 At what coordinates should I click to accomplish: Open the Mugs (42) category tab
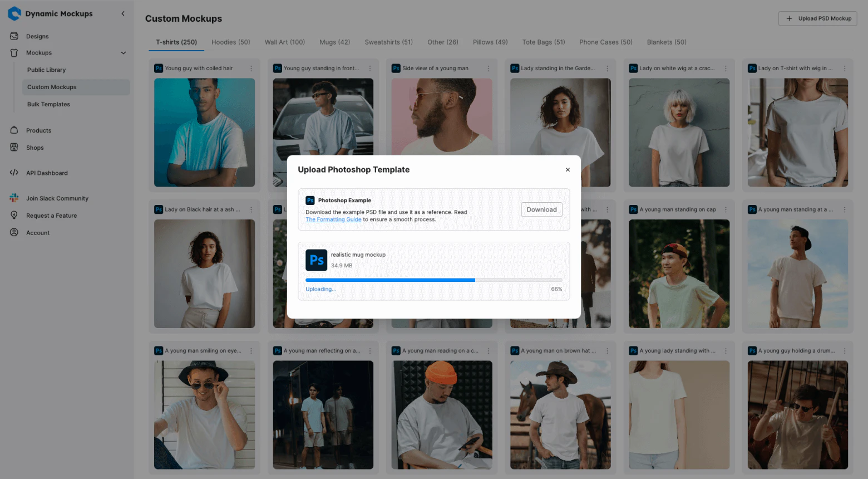click(334, 42)
